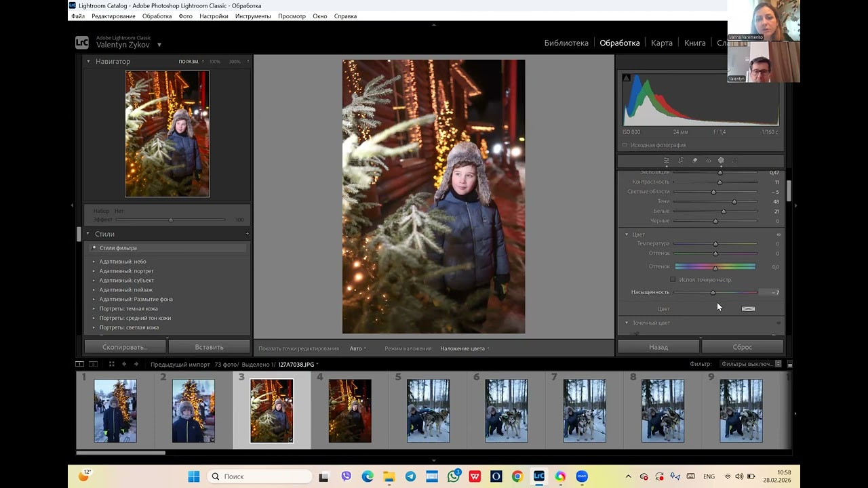Open WPS Office from the taskbar
Screen dimensions: 868x488
point(475,476)
